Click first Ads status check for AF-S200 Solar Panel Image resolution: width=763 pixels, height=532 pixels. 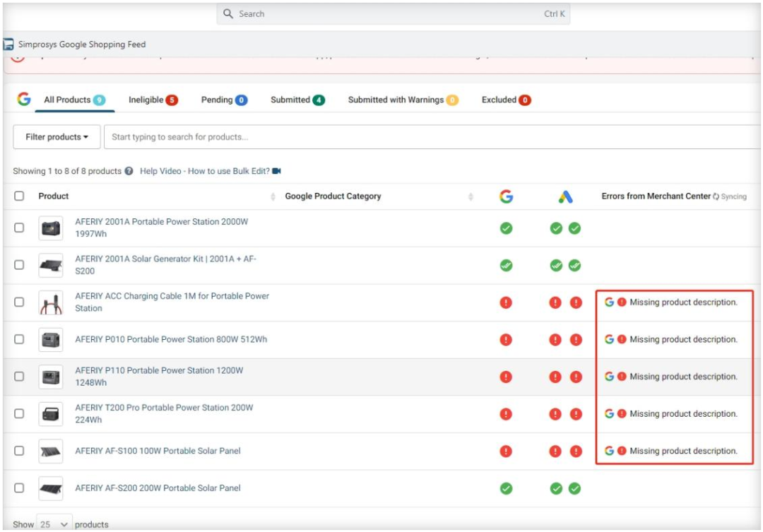[x=556, y=488]
